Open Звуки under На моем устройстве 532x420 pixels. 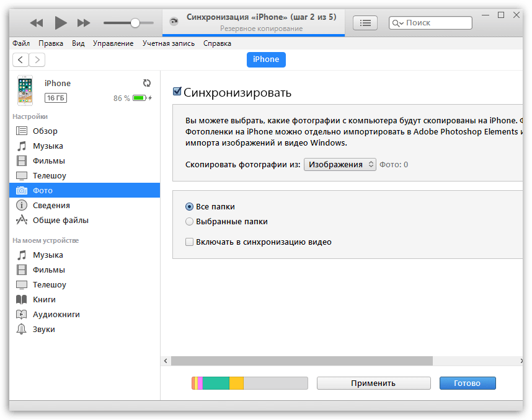(43, 329)
